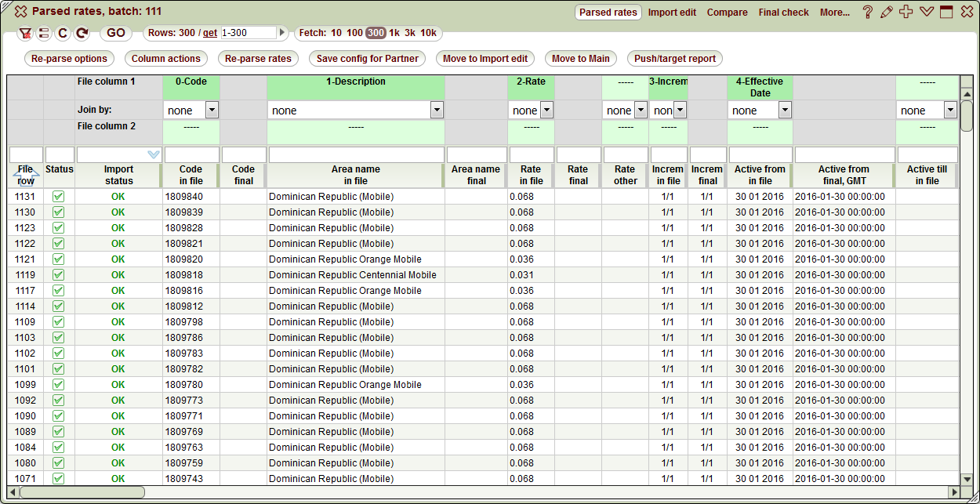This screenshot has height=504, width=980.
Task: Open the help question mark icon
Action: click(868, 12)
